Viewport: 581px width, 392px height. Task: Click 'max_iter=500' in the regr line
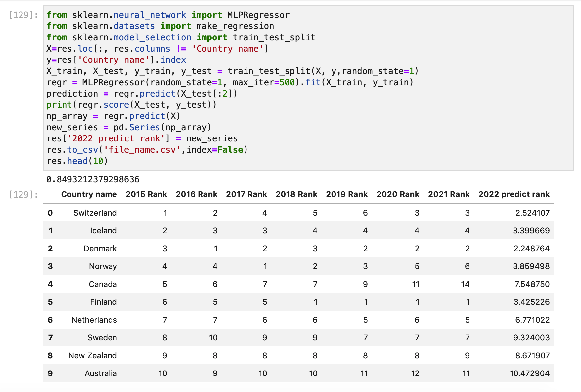[x=264, y=82]
